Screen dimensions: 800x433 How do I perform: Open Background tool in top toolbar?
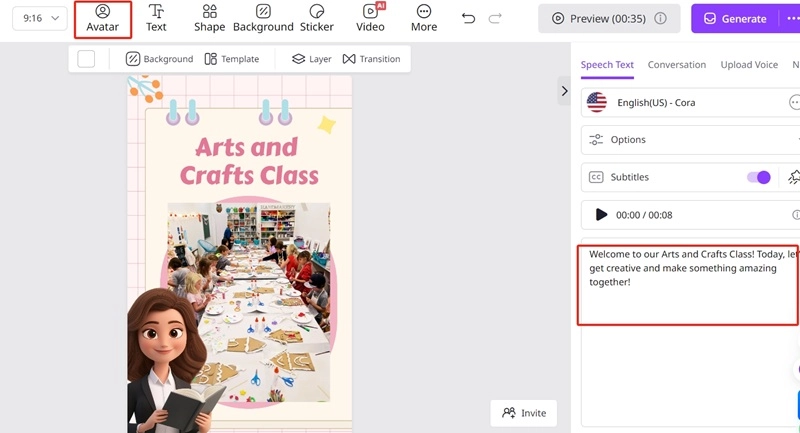(263, 18)
